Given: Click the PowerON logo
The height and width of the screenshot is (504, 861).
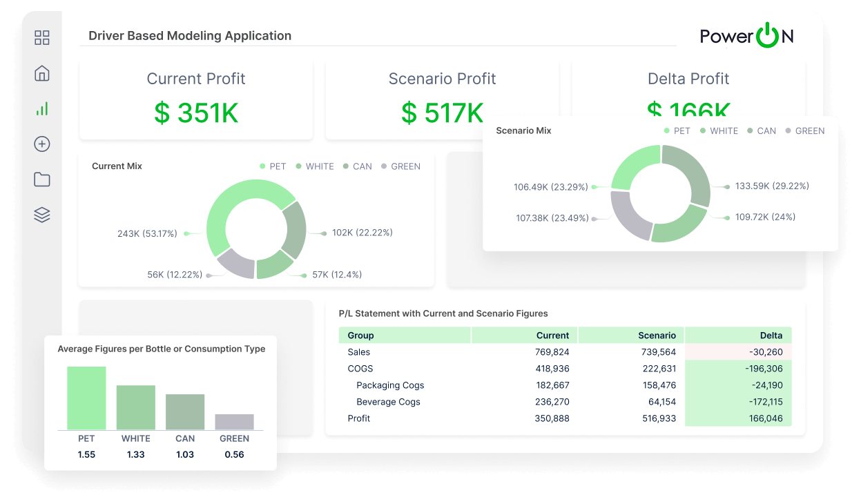Looking at the screenshot, I should (747, 35).
